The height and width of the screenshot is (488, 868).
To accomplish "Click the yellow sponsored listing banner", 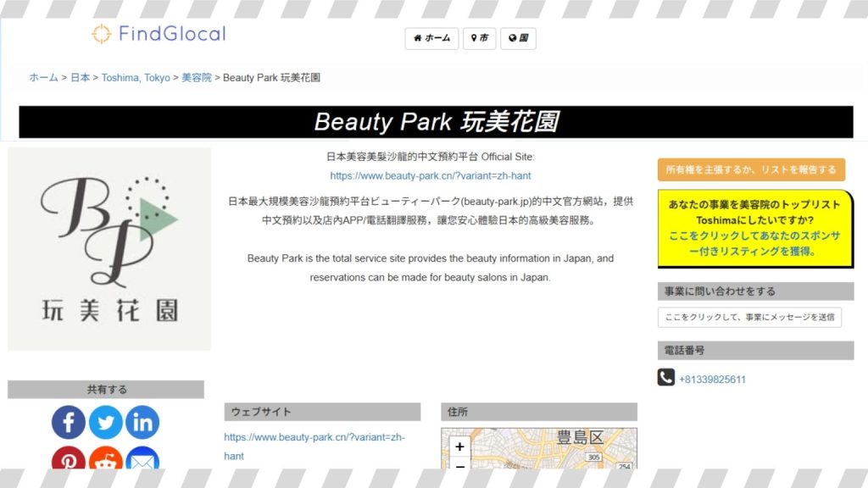I will pos(755,228).
